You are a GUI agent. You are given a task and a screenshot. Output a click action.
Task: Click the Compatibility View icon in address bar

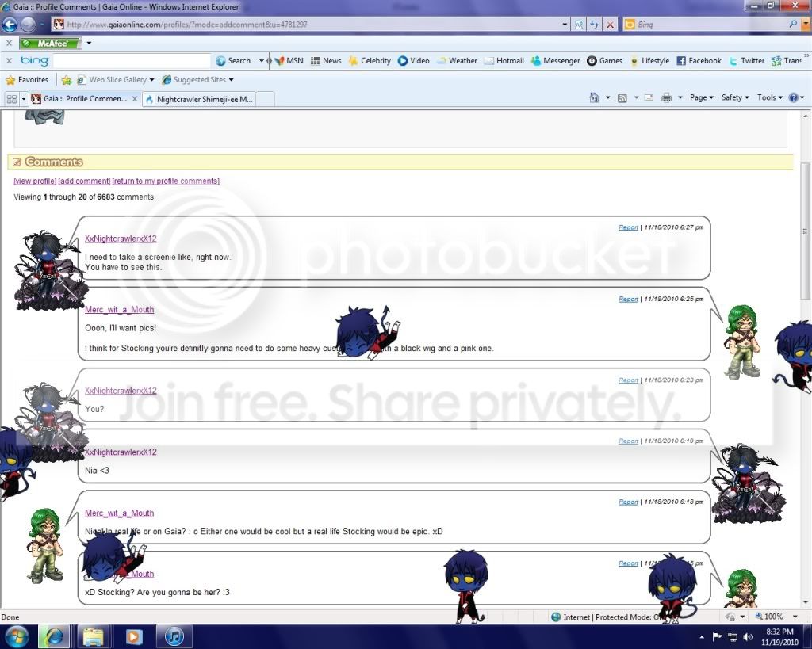coord(579,25)
